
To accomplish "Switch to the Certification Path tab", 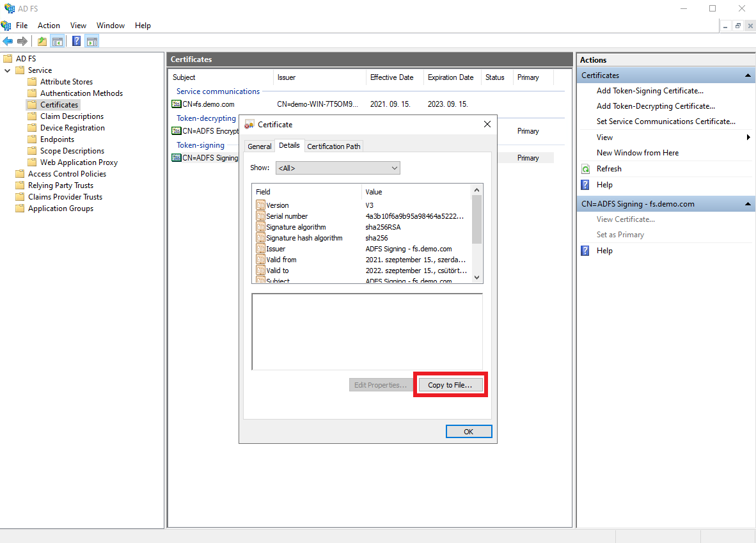I will tap(333, 146).
